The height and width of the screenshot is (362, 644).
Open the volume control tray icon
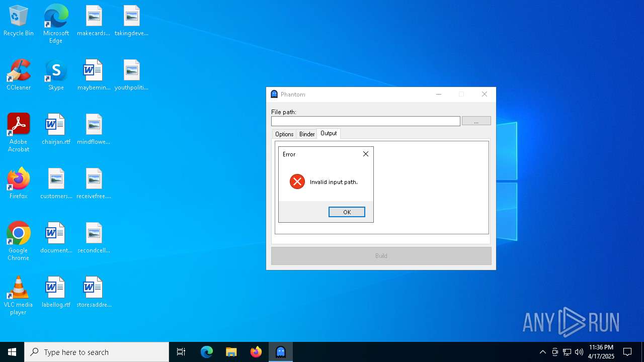coord(579,352)
